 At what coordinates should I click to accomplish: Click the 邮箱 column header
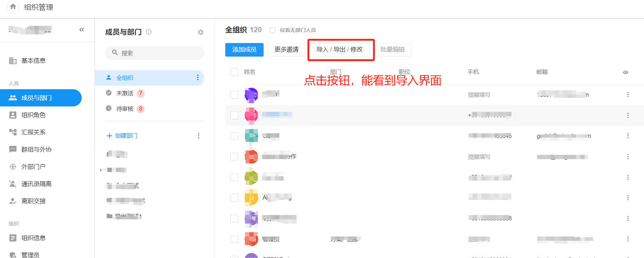pyautogui.click(x=542, y=72)
